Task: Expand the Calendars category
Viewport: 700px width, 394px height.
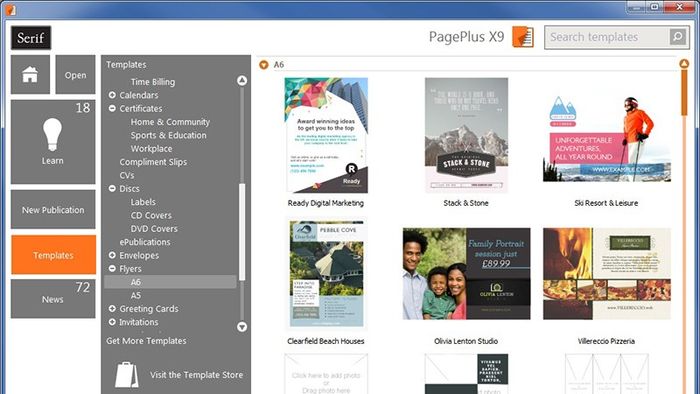Action: [112, 95]
